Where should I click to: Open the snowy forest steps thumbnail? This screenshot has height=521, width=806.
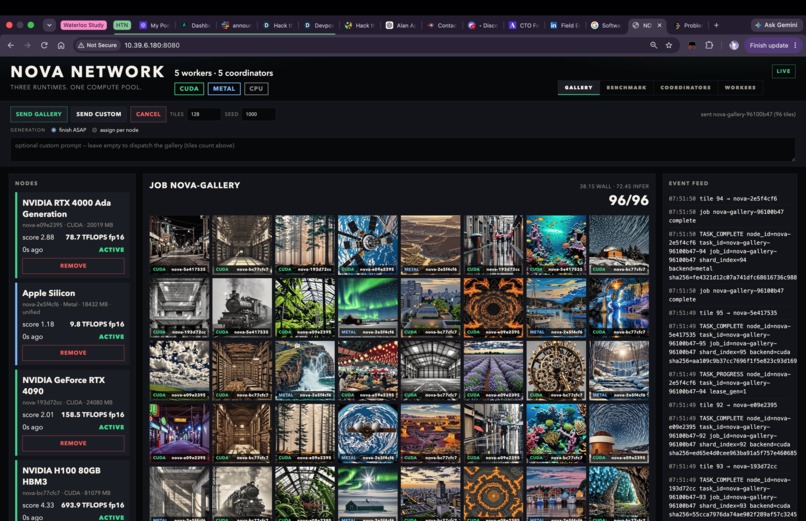tap(619, 370)
